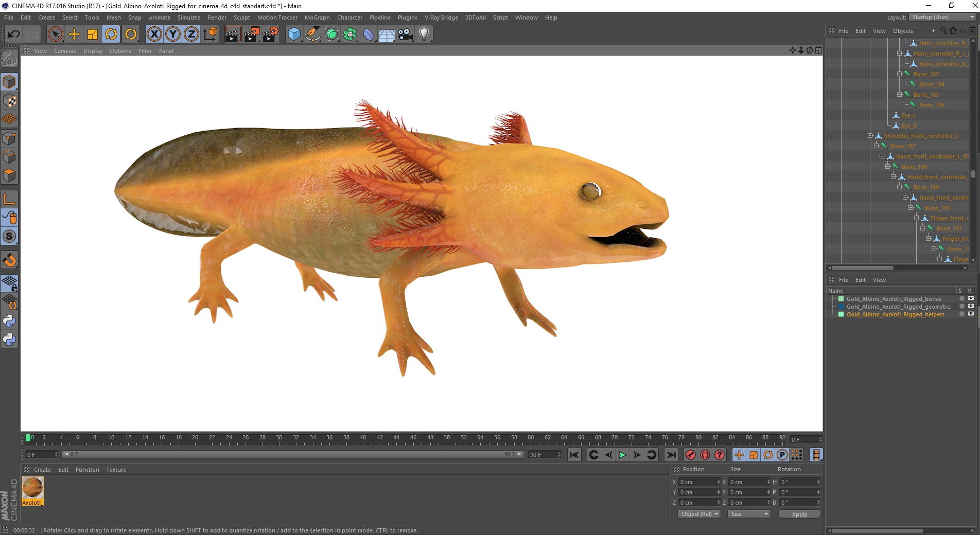Toggle the Enable Snap icon

pyautogui.click(x=9, y=236)
